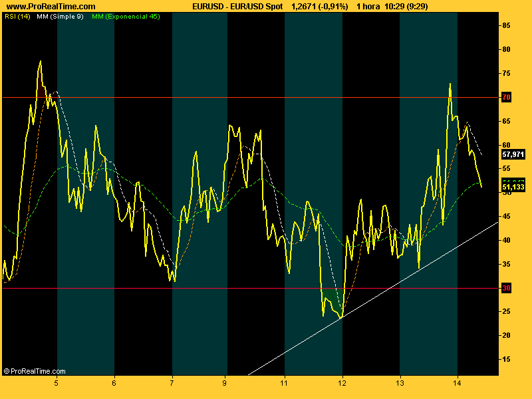Click the 40 scale value on axis
The width and height of the screenshot is (532, 399).
pyautogui.click(x=506, y=240)
